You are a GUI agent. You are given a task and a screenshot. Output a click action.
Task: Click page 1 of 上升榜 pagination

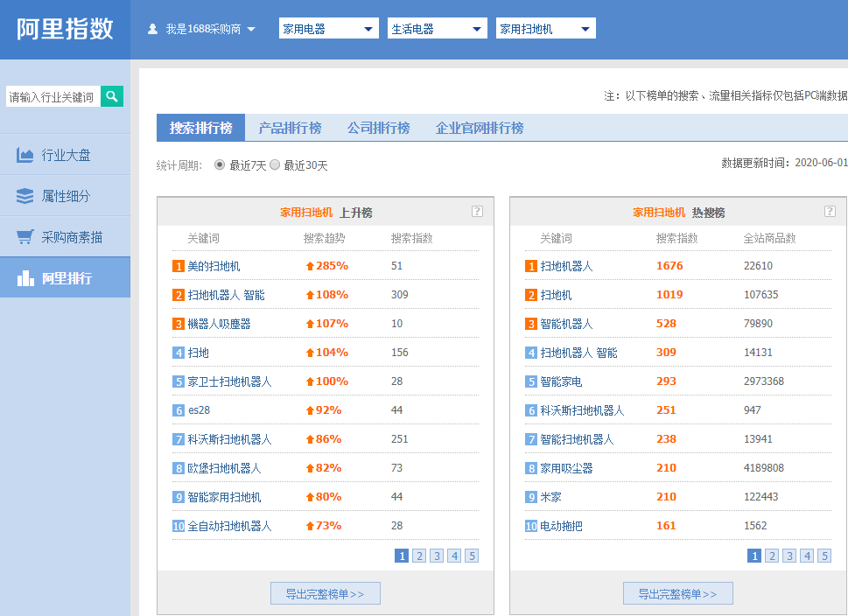pos(402,556)
